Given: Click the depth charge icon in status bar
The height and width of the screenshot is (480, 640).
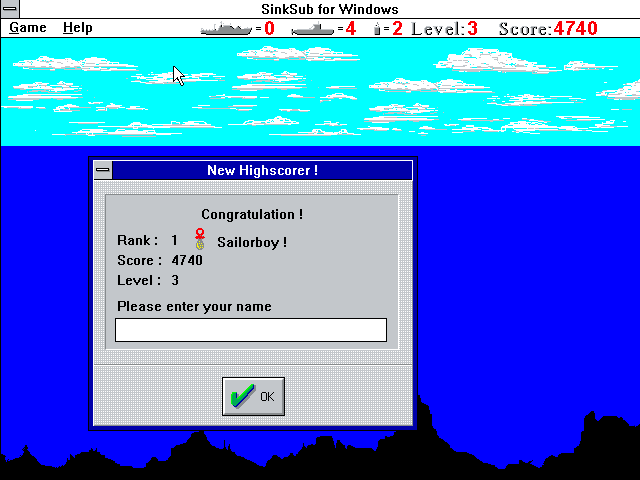Looking at the screenshot, I should tap(377, 29).
